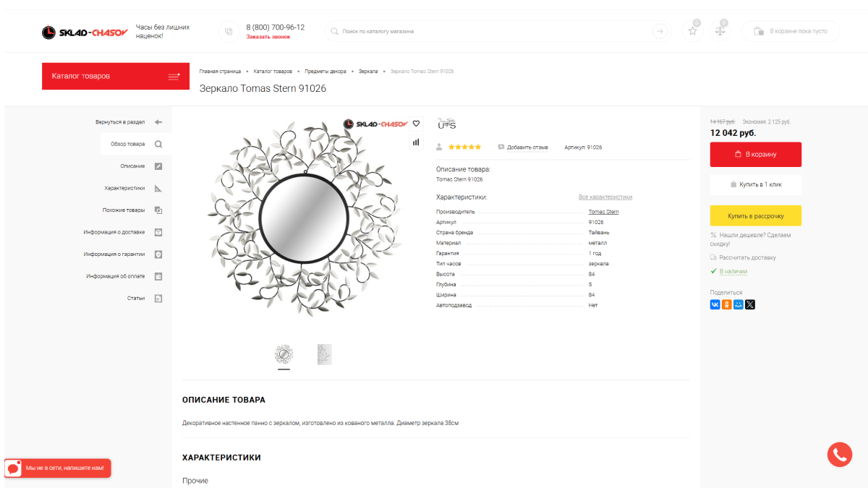The image size is (868, 488).
Task: Click the heart wishlist icon on product image
Action: coord(416,124)
